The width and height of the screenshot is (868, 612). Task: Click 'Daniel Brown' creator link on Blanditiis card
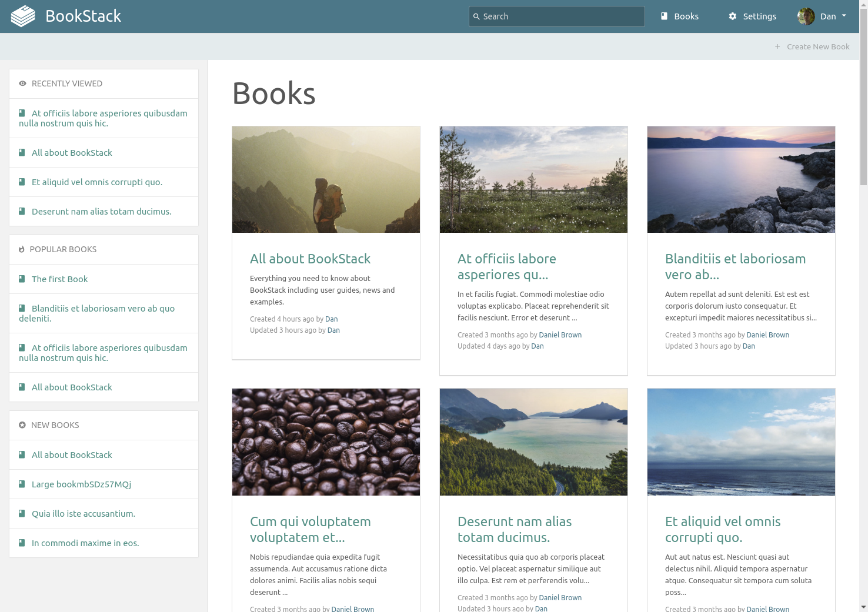pyautogui.click(x=767, y=335)
